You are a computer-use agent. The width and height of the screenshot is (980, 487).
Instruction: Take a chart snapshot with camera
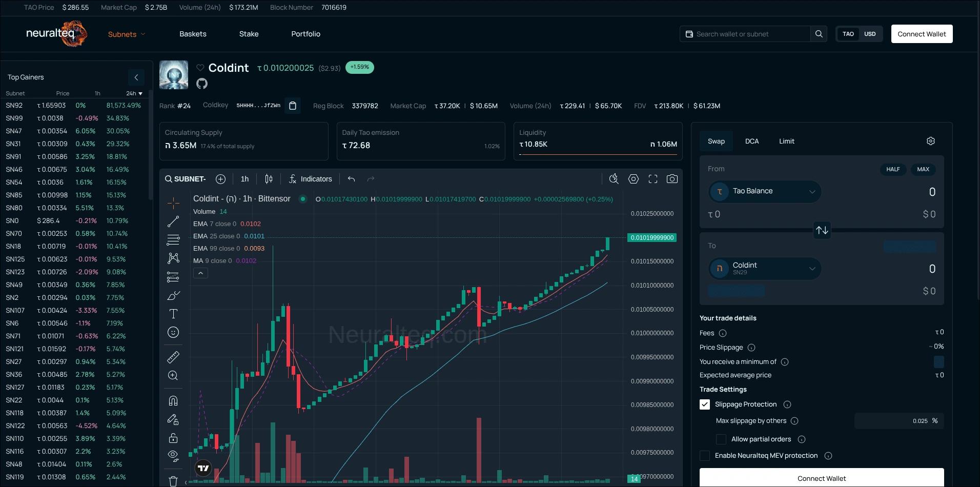672,179
